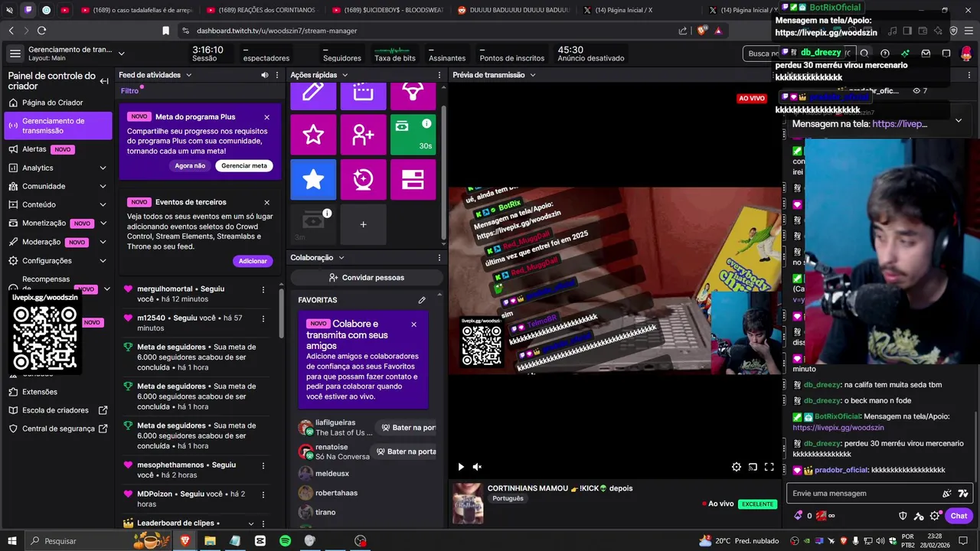The height and width of the screenshot is (551, 980).
Task: Open stream preview settings gear
Action: [x=737, y=467]
